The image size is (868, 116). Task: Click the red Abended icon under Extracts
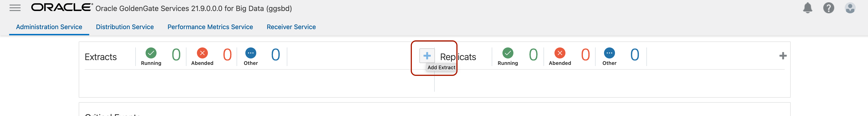click(x=202, y=53)
